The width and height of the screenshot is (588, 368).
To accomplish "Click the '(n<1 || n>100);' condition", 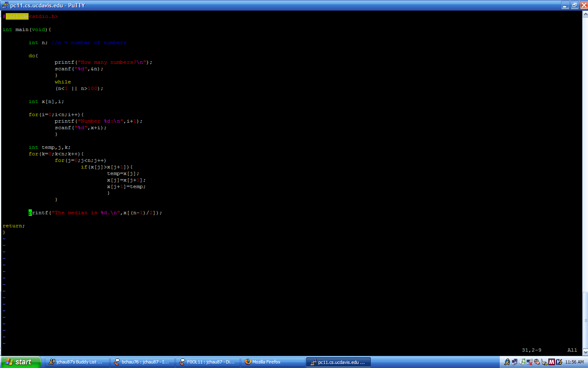I will [79, 88].
